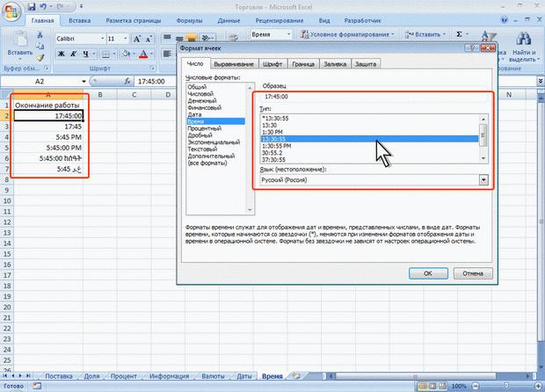Select Текстовый in number formats list
This screenshot has width=545, height=392.
[202, 149]
